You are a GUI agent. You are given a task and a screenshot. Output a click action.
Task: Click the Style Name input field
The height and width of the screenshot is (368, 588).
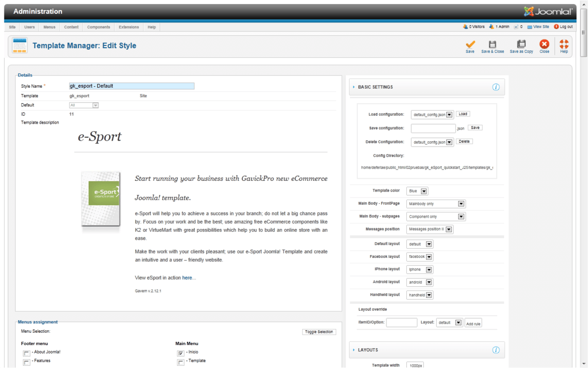pyautogui.click(x=131, y=86)
